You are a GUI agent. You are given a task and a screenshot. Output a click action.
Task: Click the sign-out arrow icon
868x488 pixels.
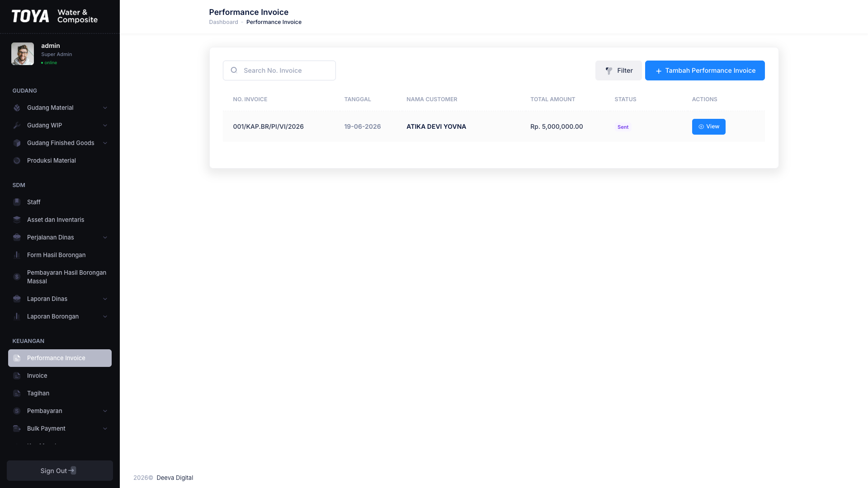72,470
